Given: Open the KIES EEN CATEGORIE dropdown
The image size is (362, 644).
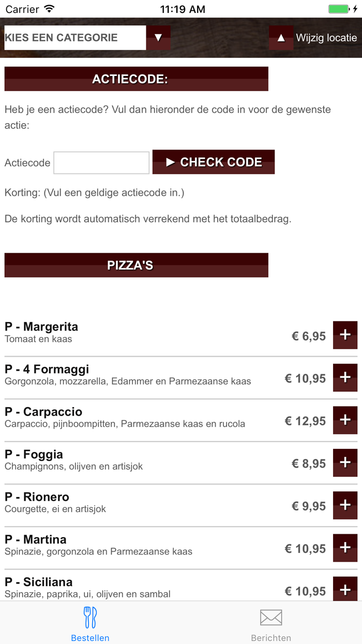Looking at the screenshot, I should pyautogui.click(x=74, y=37).
